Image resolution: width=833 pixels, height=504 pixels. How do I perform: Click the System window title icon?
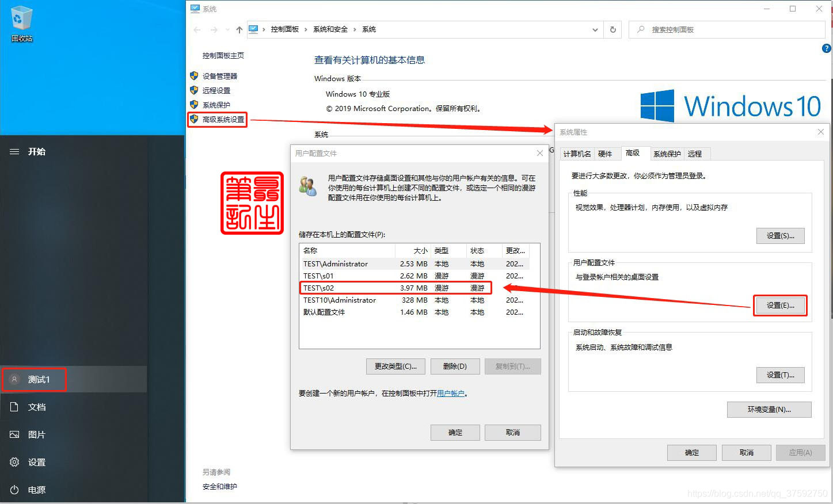click(x=195, y=9)
